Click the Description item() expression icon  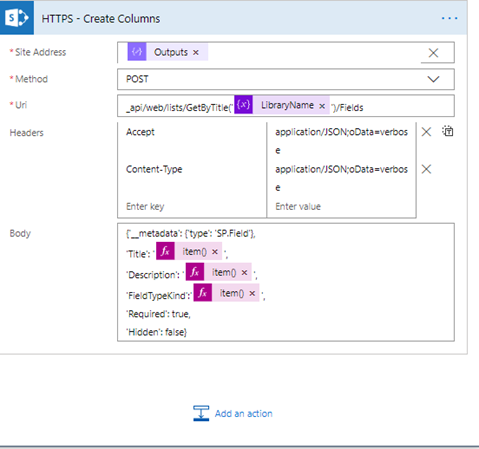tap(195, 272)
